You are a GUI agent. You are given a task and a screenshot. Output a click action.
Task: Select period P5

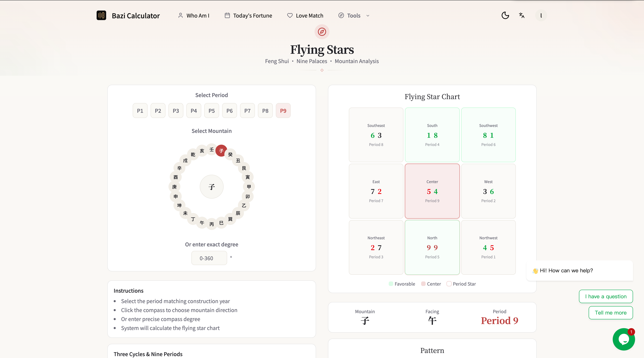click(x=211, y=110)
